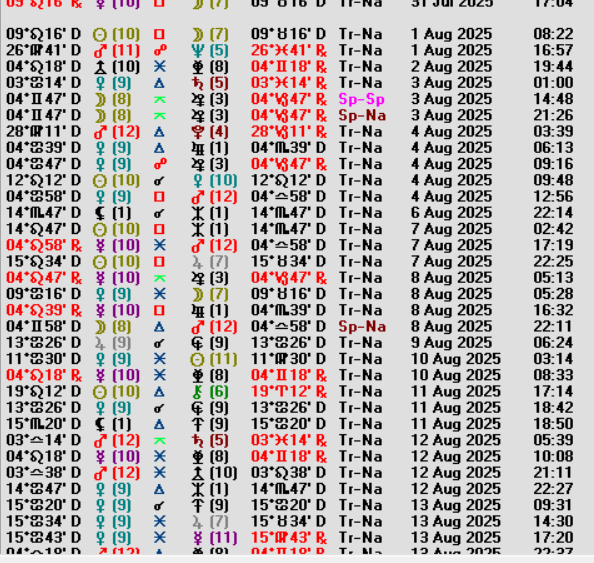The width and height of the screenshot is (594, 563).
Task: Click the green Chiron glyph in the 17:14 row
Action: [198, 392]
